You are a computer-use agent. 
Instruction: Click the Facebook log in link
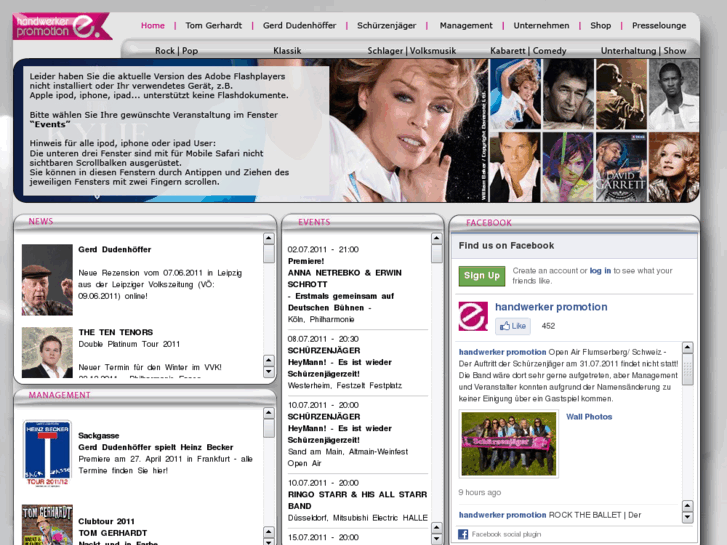(x=600, y=270)
